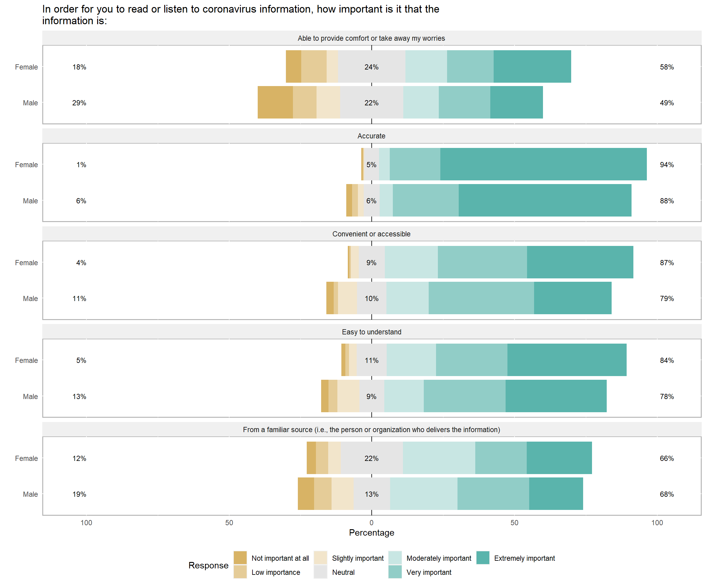The image size is (706, 588).
Task: Click the 'Percentage' x-axis title
Action: click(x=371, y=533)
